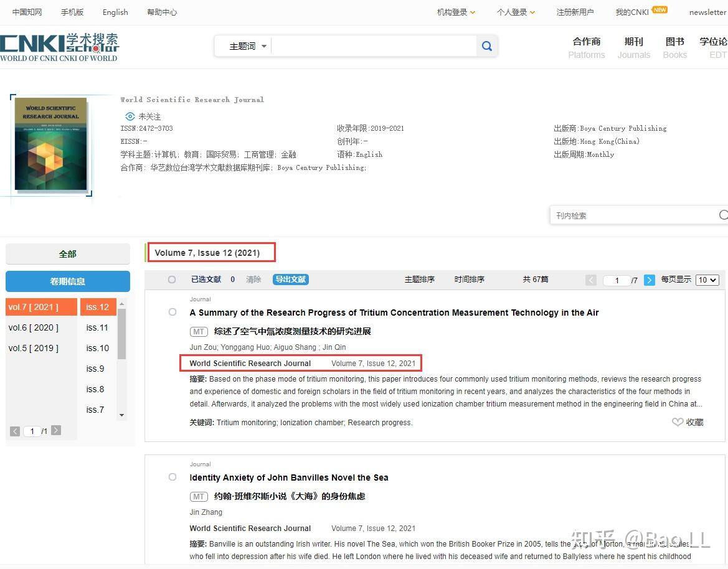The image size is (728, 569).
Task: Click results page number field
Action: coord(617,280)
